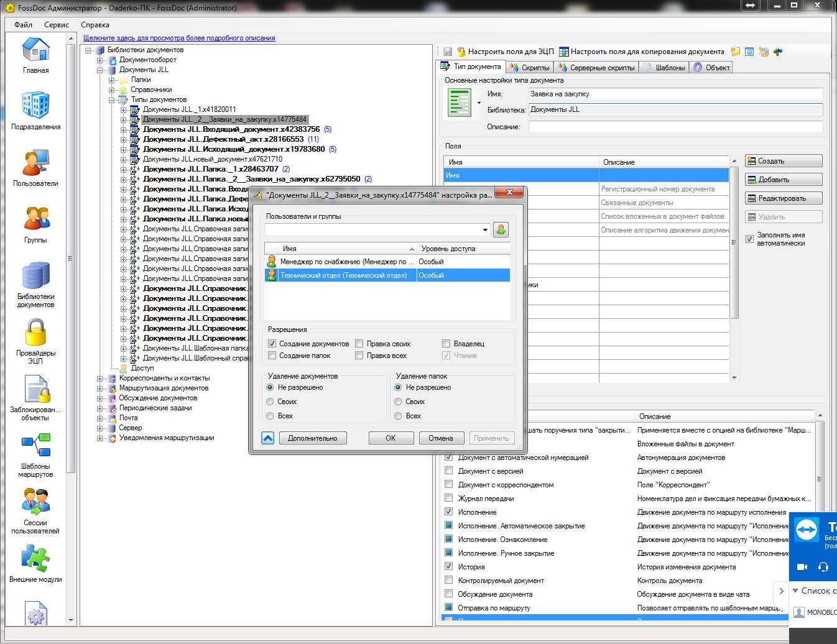Viewport: 837px width, 644px height.
Task: Open Сессии пользователей in the sidebar
Action: pos(35,511)
